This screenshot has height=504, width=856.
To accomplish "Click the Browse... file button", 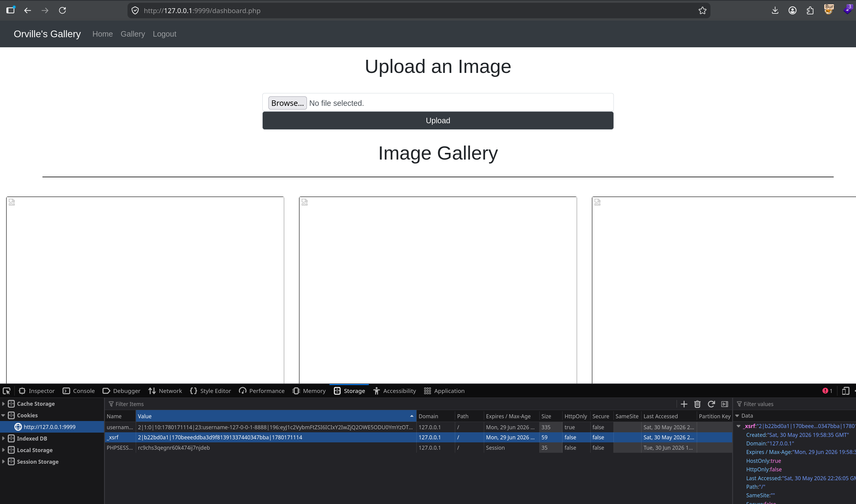I will [287, 103].
